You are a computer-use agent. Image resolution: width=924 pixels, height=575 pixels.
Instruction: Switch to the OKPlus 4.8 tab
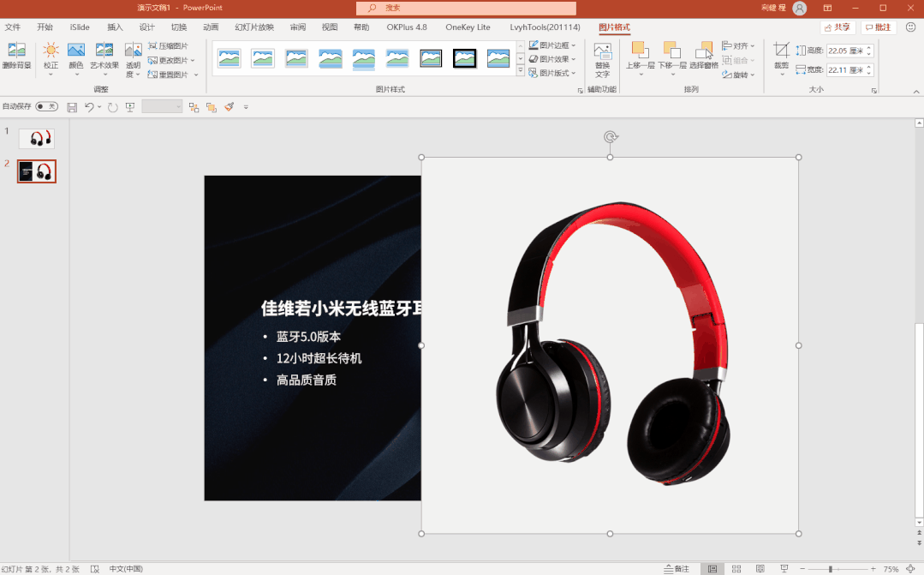click(x=407, y=27)
